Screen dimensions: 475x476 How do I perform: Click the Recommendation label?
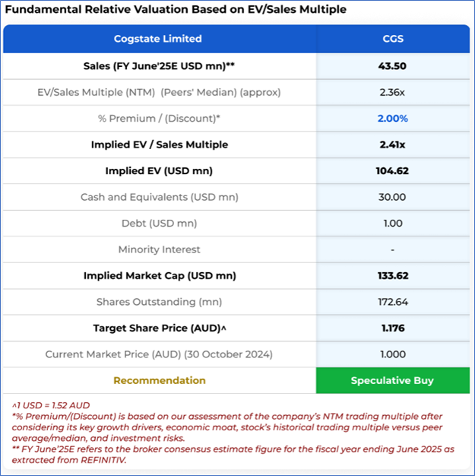point(159,380)
